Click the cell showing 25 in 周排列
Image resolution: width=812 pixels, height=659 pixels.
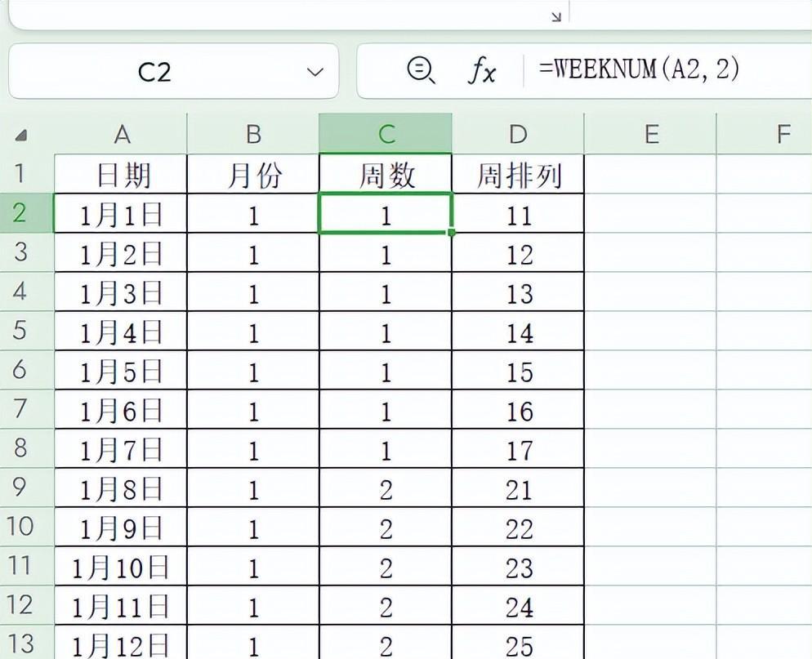tap(518, 643)
